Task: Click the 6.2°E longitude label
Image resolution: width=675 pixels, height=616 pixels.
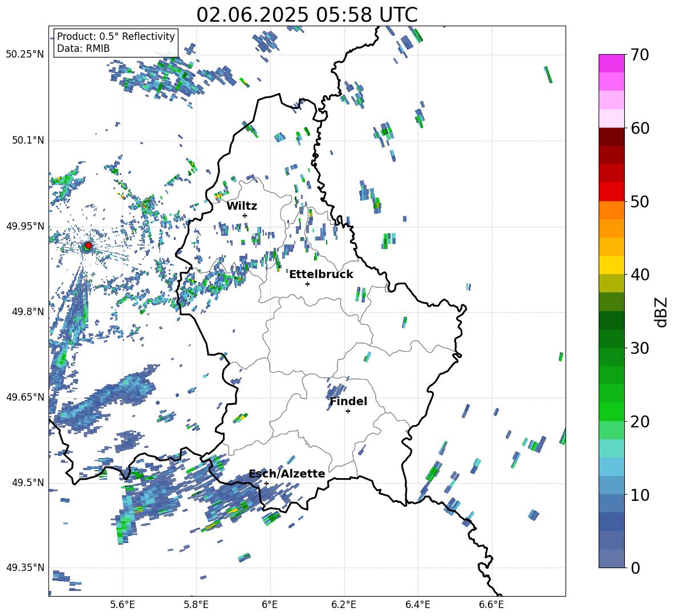Action: tap(344, 605)
